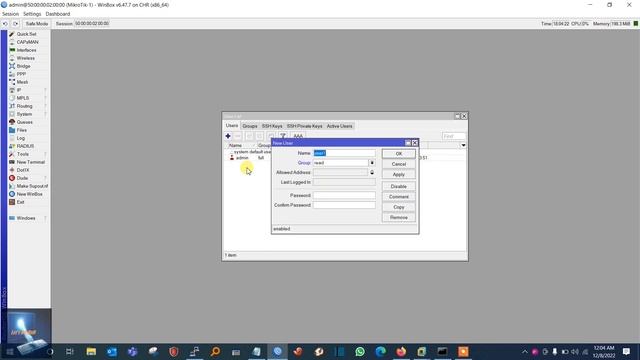Viewport: 640px width, 360px height.
Task: Click the Remove button
Action: point(399,218)
